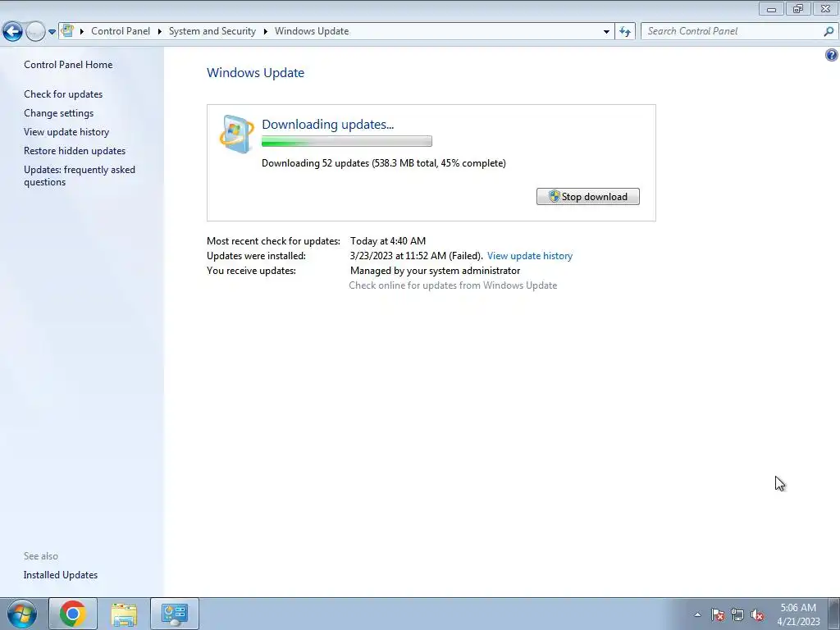The height and width of the screenshot is (630, 840).
Task: Click the muted volume tray icon
Action: 757,614
